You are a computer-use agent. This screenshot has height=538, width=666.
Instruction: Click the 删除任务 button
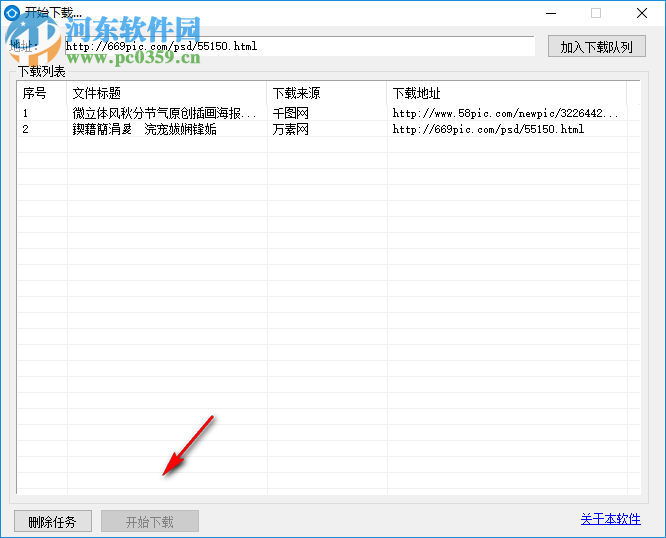pyautogui.click(x=53, y=521)
